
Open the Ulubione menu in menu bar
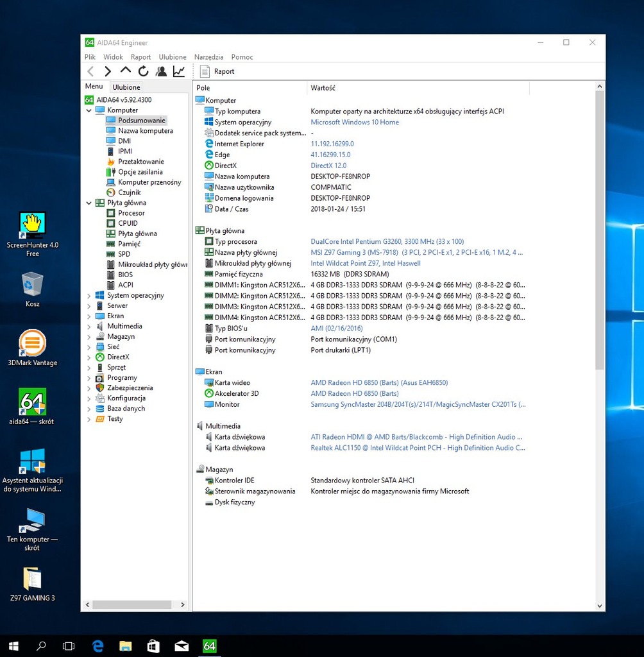[x=172, y=57]
